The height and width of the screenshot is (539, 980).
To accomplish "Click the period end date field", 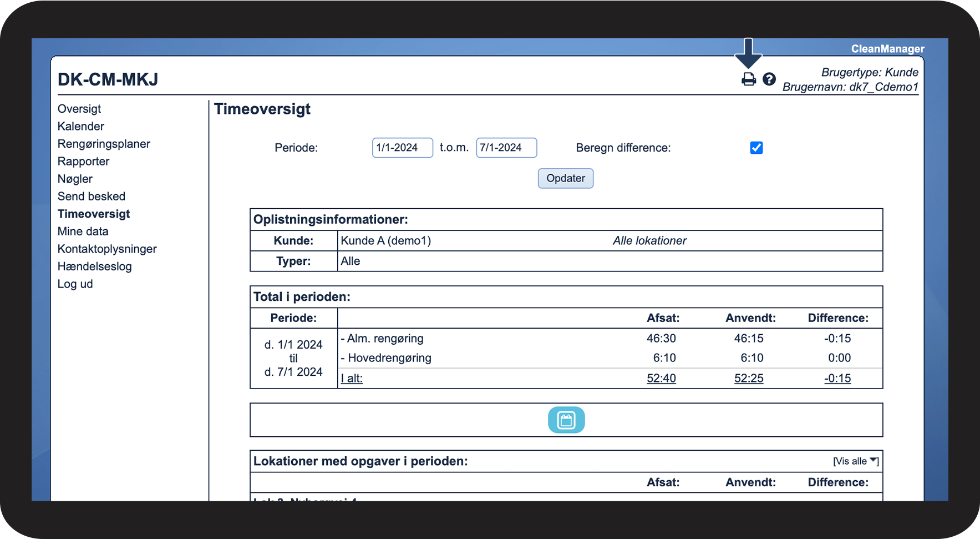I will tap(506, 148).
